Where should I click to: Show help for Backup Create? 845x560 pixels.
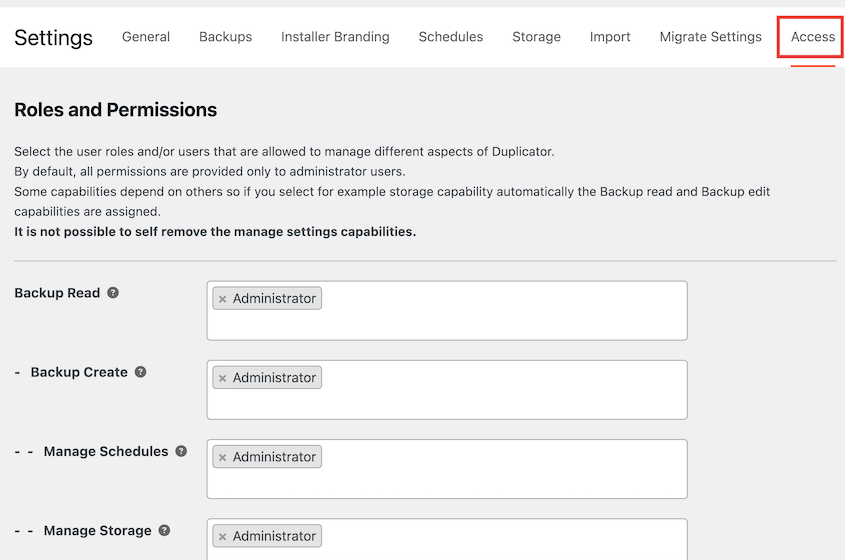[x=140, y=372]
